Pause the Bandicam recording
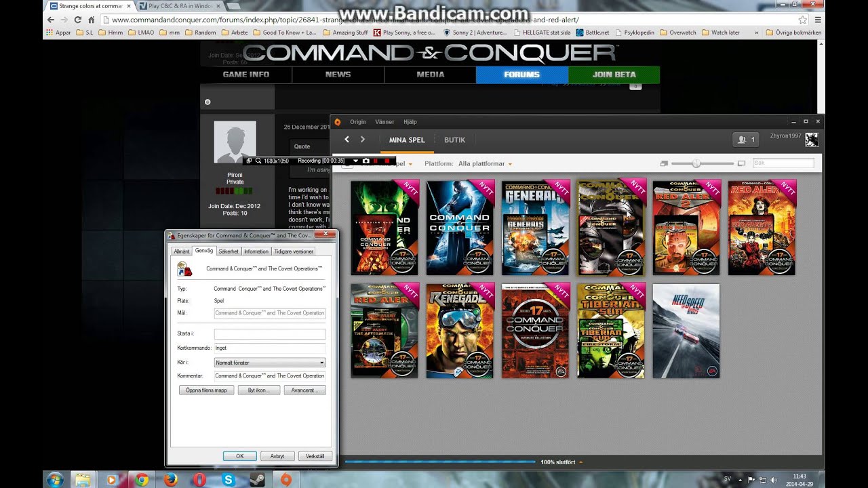Image resolution: width=868 pixels, height=488 pixels. (x=376, y=161)
